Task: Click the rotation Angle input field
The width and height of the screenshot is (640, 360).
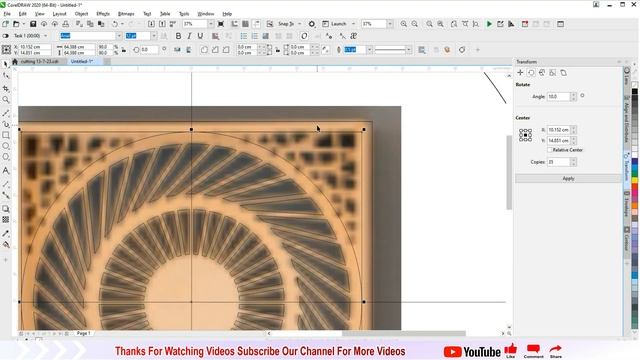Action: point(558,97)
